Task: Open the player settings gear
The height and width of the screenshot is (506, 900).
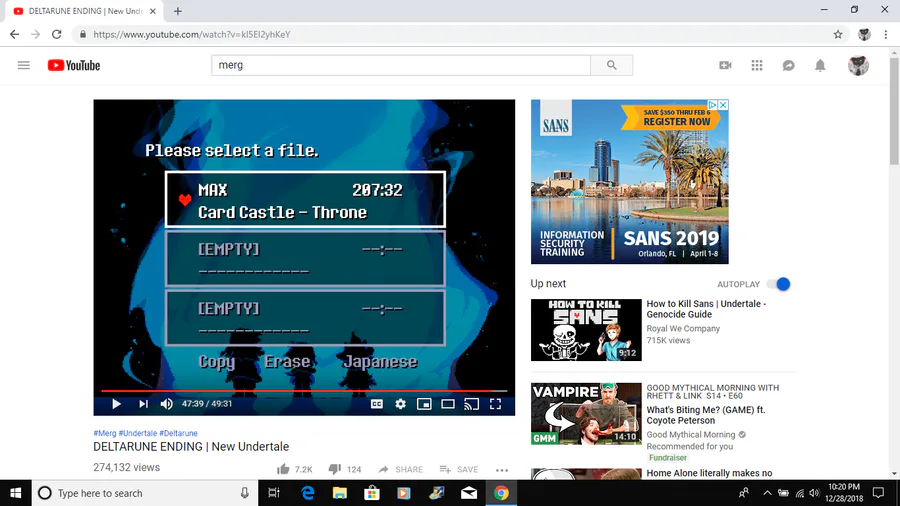Action: click(x=400, y=404)
